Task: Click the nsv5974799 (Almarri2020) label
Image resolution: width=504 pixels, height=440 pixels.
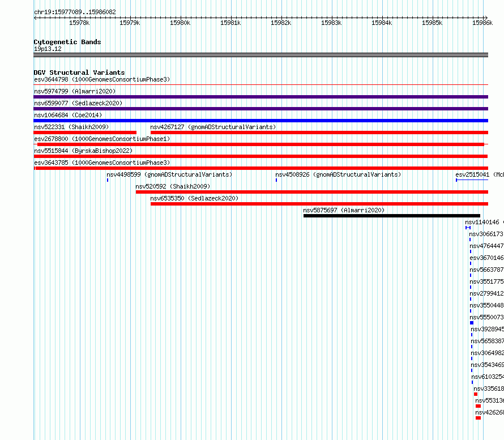Action: pos(75,91)
